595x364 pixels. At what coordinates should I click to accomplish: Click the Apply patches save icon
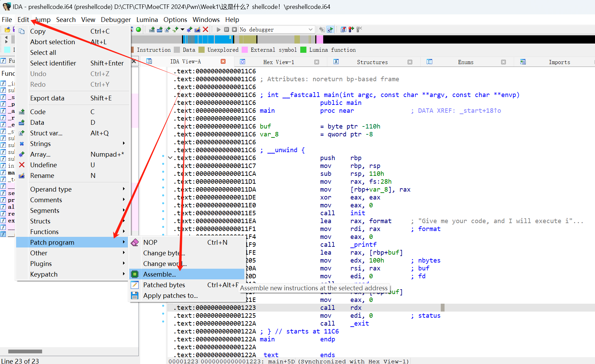coord(135,295)
